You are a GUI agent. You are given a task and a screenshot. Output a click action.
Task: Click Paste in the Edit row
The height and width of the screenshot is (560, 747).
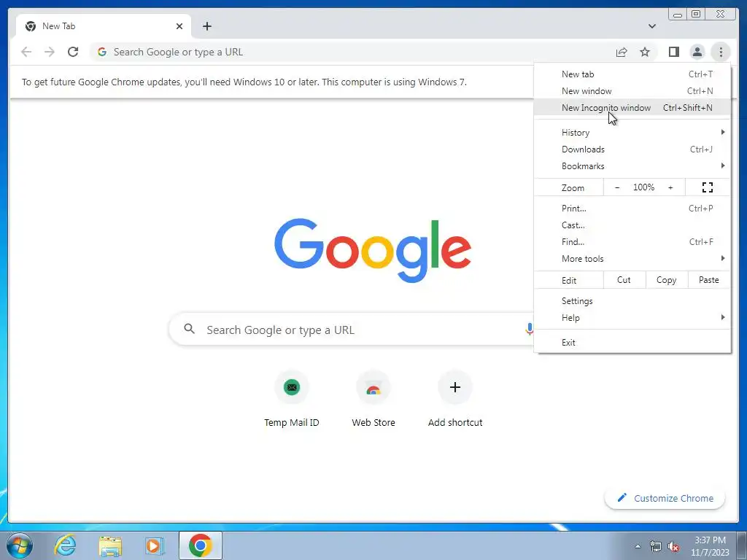(709, 280)
